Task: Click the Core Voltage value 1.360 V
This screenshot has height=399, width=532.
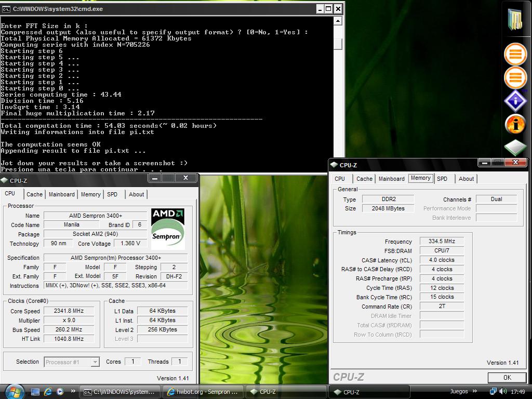Action: (130, 243)
